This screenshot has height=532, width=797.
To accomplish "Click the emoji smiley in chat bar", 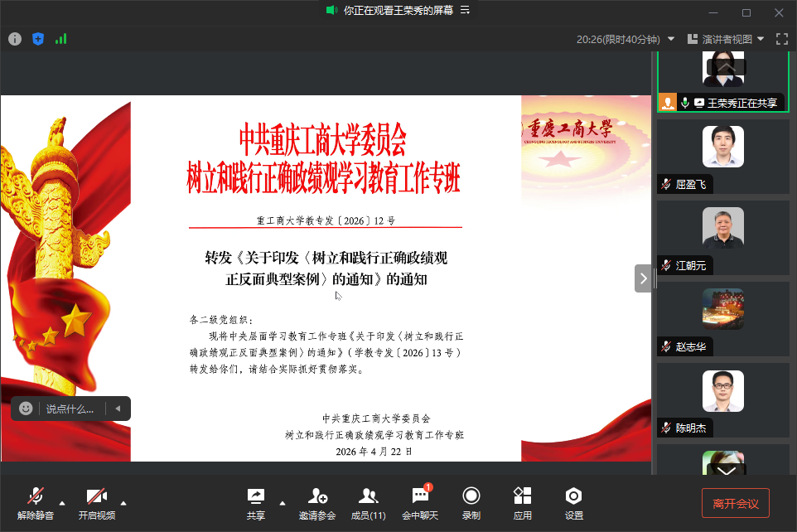I will tap(26, 409).
